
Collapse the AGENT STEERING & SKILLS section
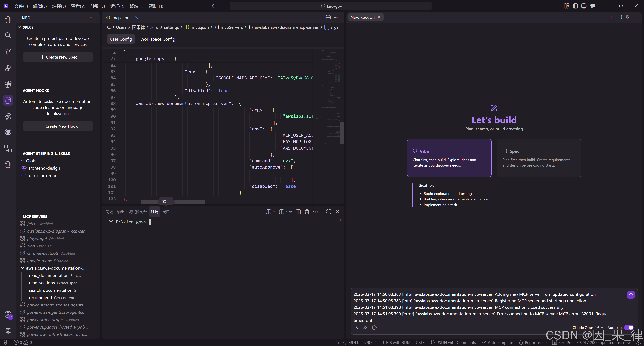click(x=19, y=153)
